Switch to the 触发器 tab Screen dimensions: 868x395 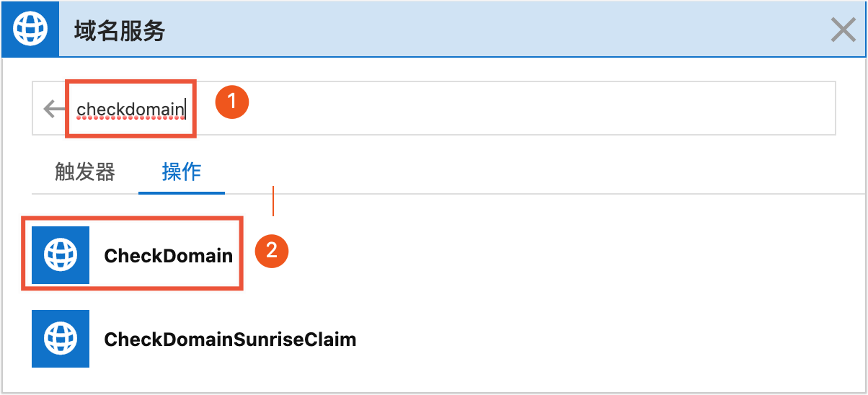(85, 172)
